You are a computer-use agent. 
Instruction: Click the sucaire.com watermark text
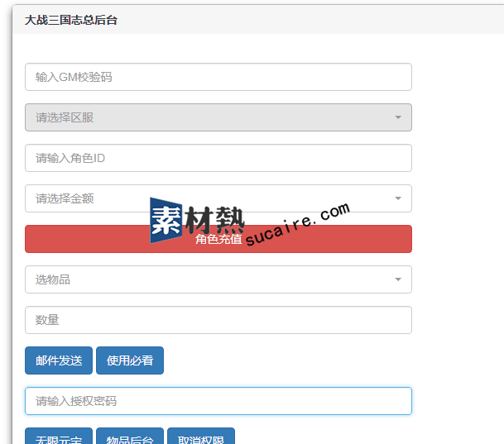[x=298, y=225]
